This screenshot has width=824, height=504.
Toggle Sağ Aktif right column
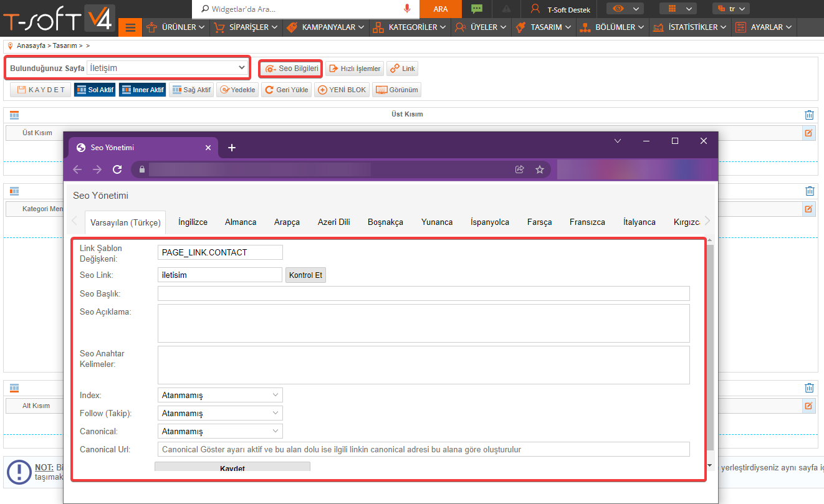click(x=191, y=90)
